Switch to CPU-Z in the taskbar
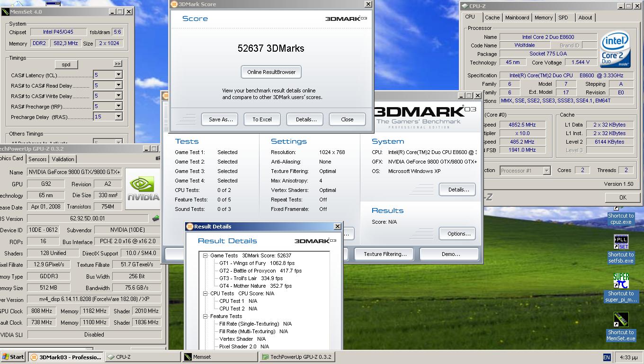 pyautogui.click(x=143, y=357)
